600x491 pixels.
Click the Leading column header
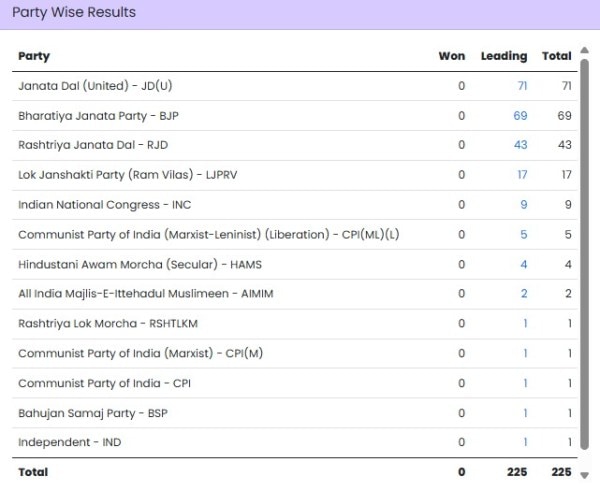coord(504,56)
